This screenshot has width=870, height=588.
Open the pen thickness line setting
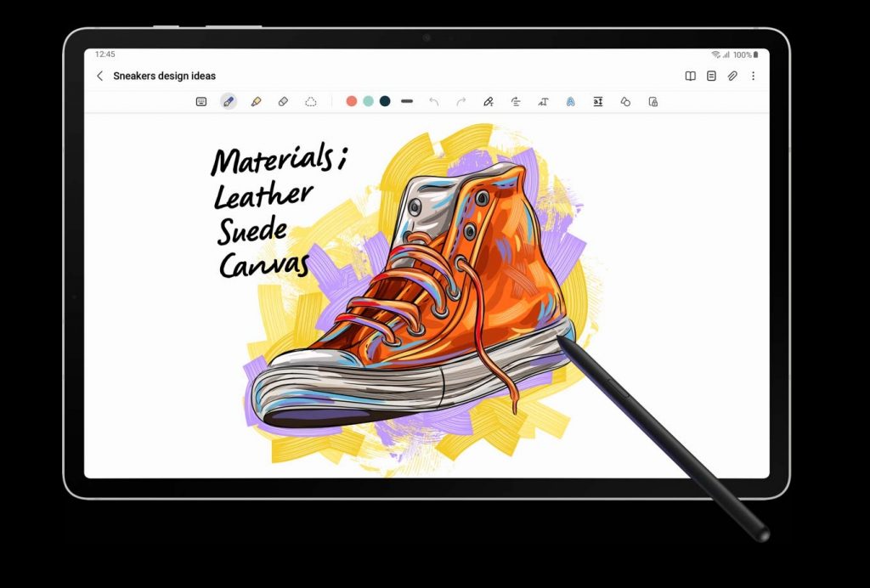coord(407,101)
